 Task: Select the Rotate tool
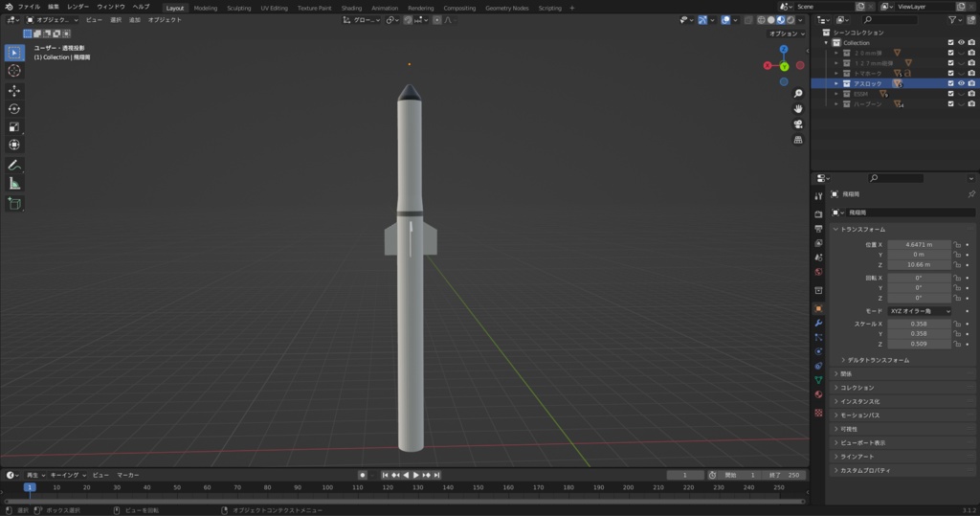(14, 109)
